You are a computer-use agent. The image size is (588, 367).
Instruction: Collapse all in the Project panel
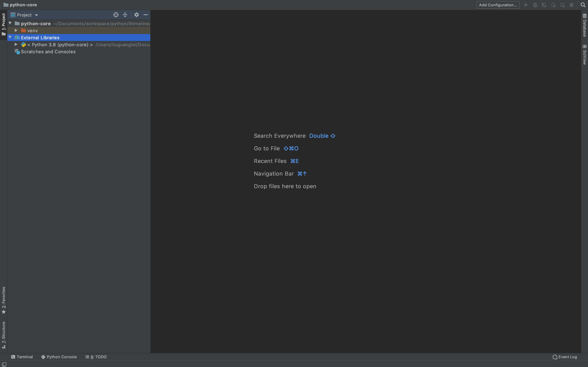point(125,15)
